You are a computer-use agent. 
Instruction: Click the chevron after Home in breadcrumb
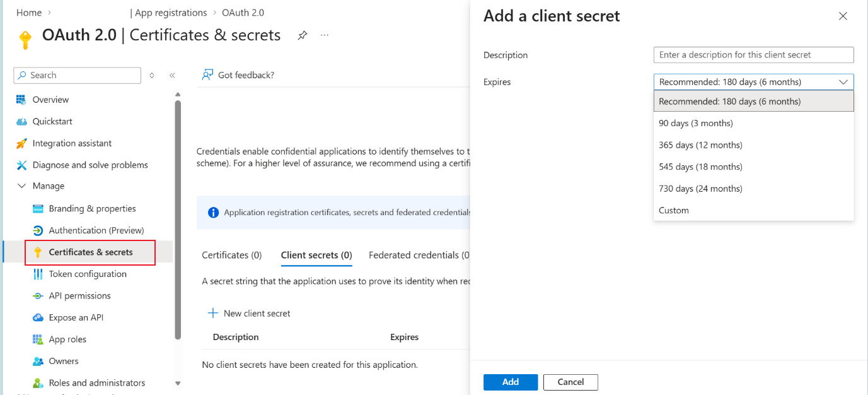click(50, 13)
